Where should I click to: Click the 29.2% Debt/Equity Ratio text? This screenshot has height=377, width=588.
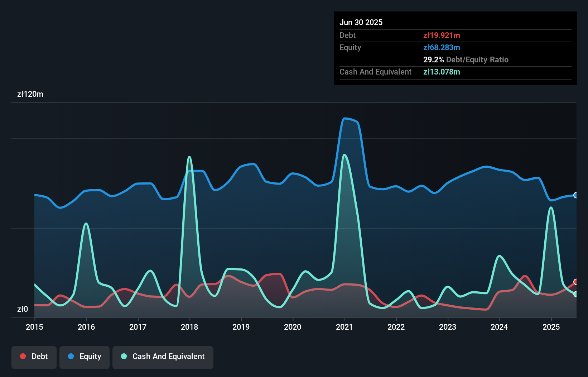point(466,59)
